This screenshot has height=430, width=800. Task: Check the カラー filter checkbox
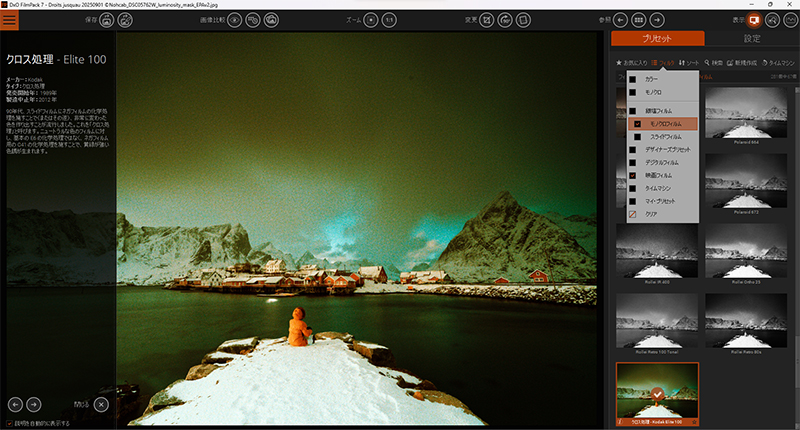coord(633,79)
